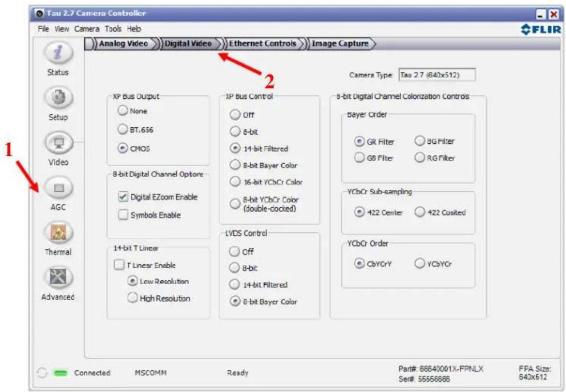The width and height of the screenshot is (566, 392).
Task: Click the Camera Type field
Action: point(437,75)
